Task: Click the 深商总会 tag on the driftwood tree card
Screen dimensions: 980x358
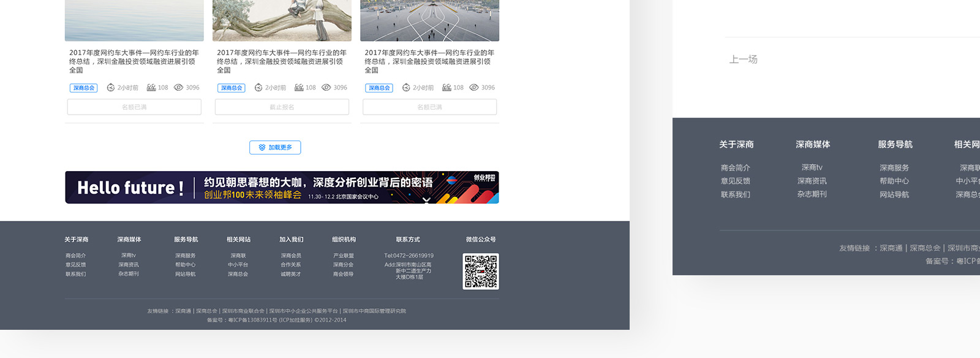Action: [232, 88]
